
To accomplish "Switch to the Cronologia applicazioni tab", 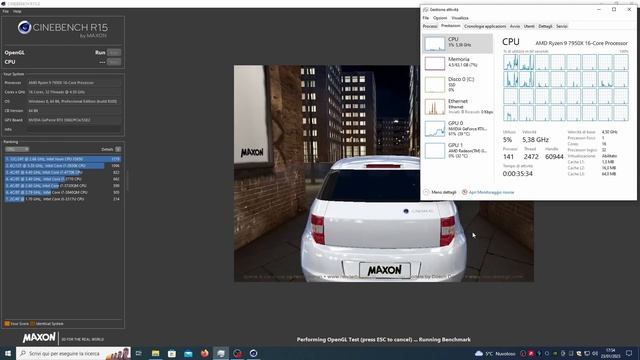I will (485, 26).
